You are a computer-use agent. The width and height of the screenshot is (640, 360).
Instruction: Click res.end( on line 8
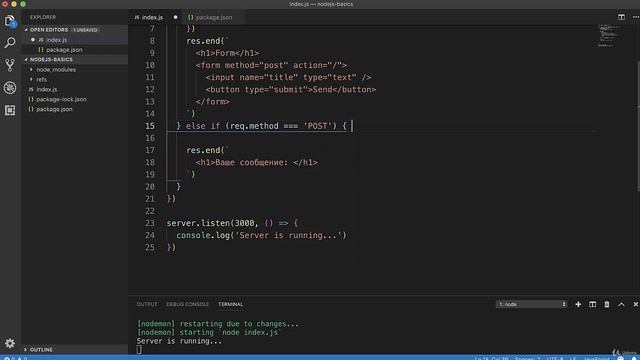click(208, 41)
